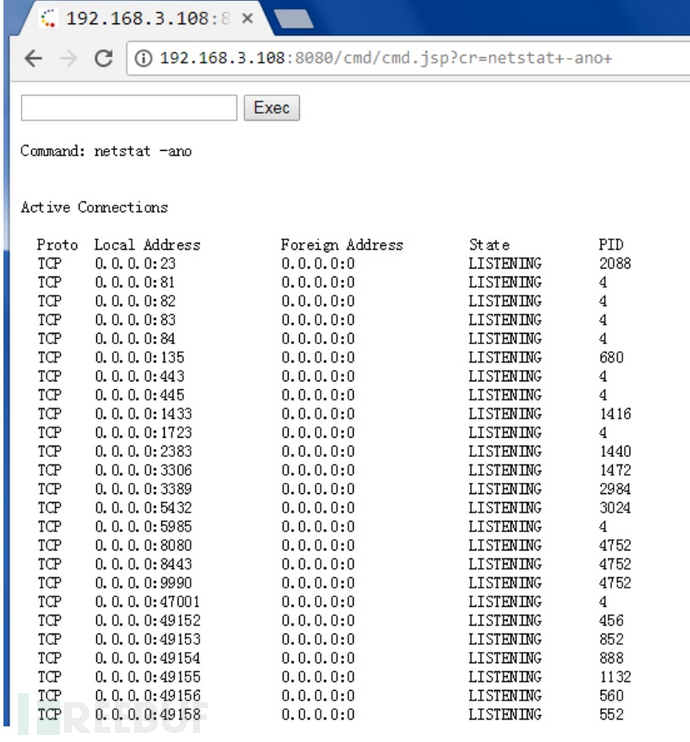Click LISTENING state in the port 3389 row
Viewport: 690px width, 742px height.
(x=505, y=489)
